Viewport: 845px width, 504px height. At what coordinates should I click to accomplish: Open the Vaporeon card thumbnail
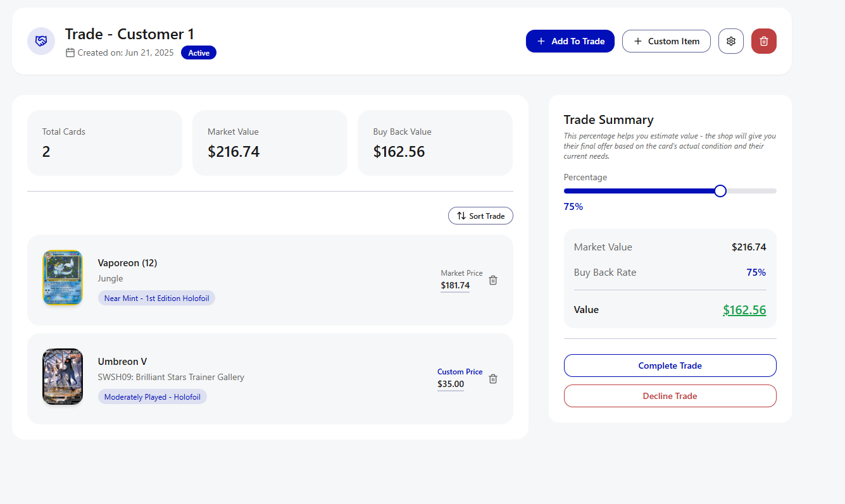pyautogui.click(x=62, y=278)
